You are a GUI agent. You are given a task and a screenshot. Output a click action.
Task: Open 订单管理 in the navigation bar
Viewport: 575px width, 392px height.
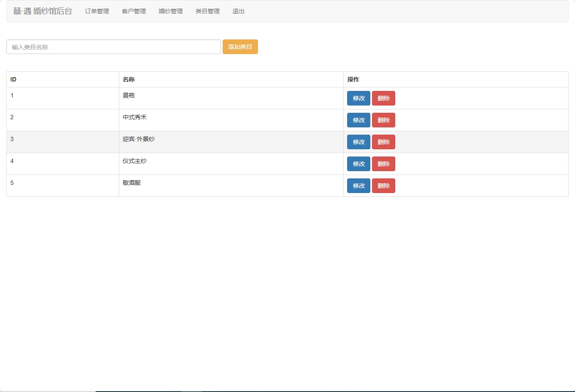tap(97, 11)
